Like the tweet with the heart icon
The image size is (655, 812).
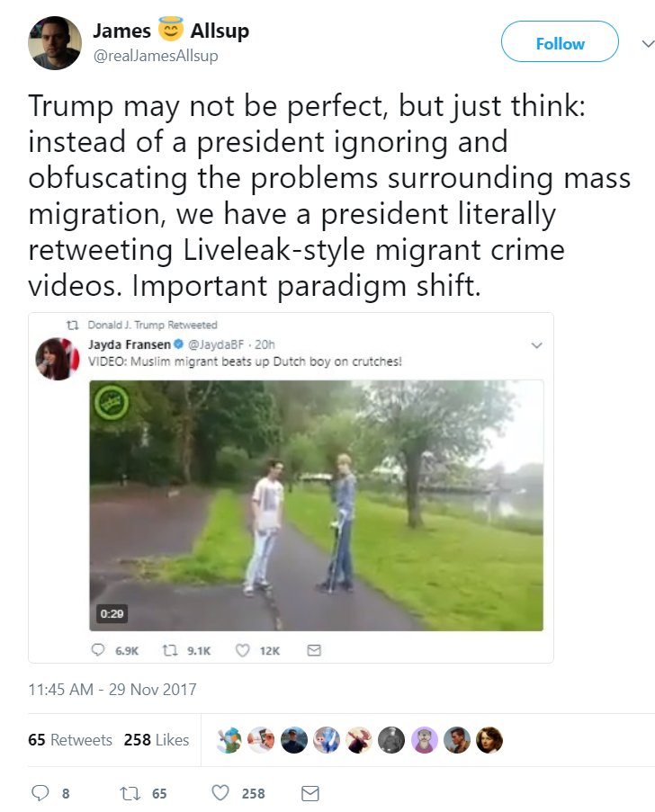tap(220, 793)
